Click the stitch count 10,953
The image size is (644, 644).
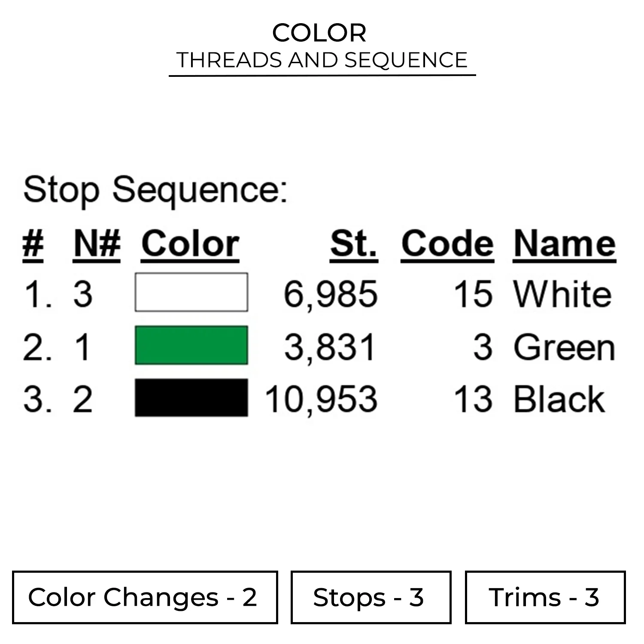click(321, 399)
